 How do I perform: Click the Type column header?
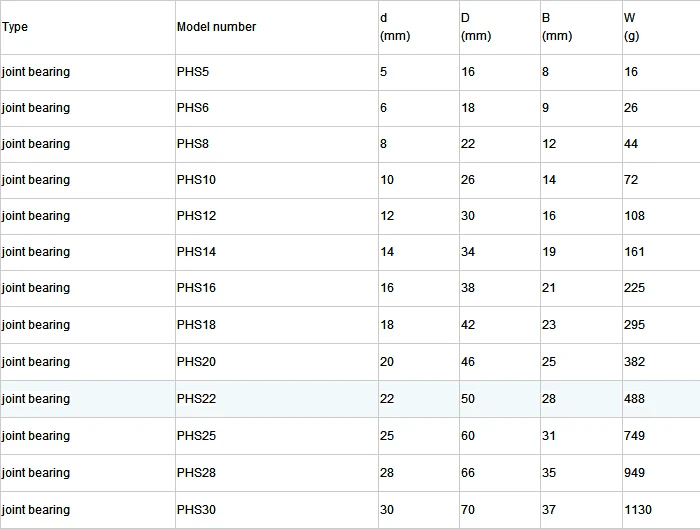(x=15, y=27)
